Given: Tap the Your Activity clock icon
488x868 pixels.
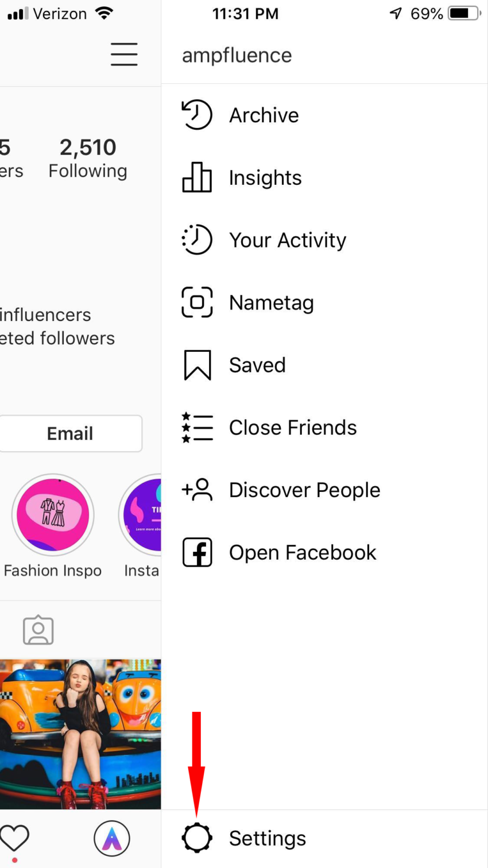Looking at the screenshot, I should [197, 240].
